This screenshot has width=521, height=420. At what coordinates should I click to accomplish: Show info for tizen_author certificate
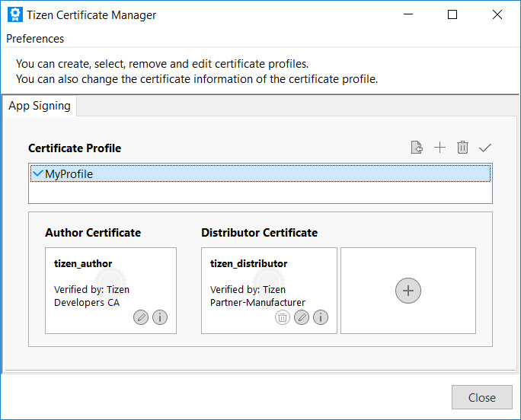point(160,317)
